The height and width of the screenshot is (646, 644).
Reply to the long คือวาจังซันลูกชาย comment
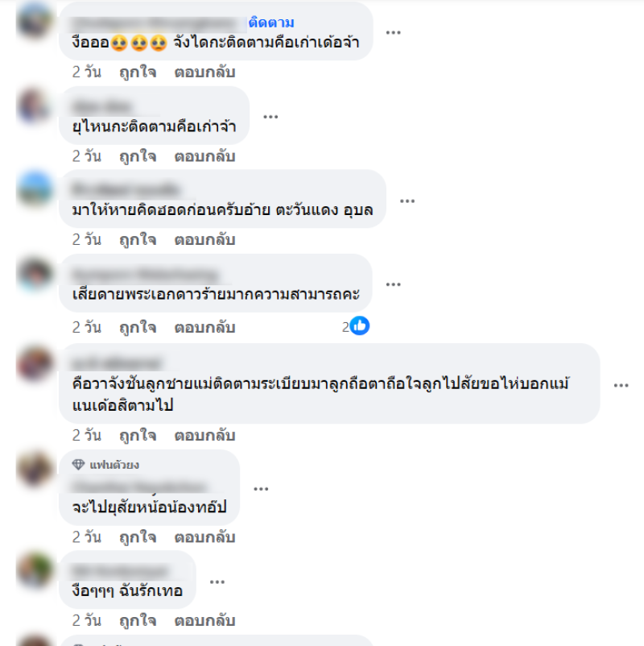[204, 436]
